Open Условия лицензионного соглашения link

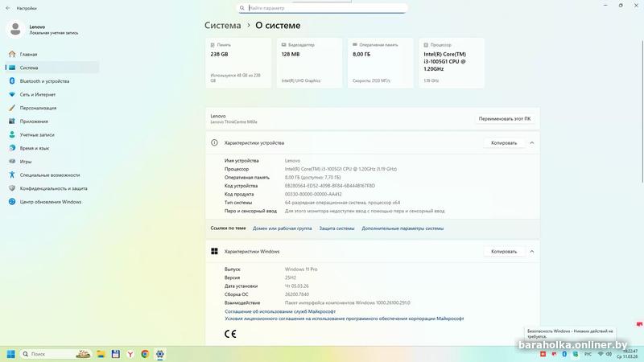pyautogui.click(x=345, y=319)
